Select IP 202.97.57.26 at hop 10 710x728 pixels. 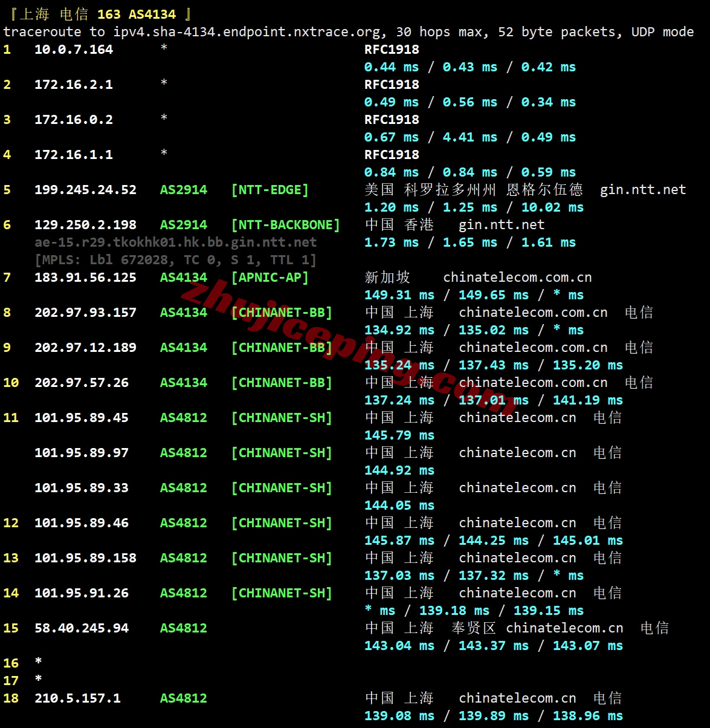pyautogui.click(x=81, y=383)
